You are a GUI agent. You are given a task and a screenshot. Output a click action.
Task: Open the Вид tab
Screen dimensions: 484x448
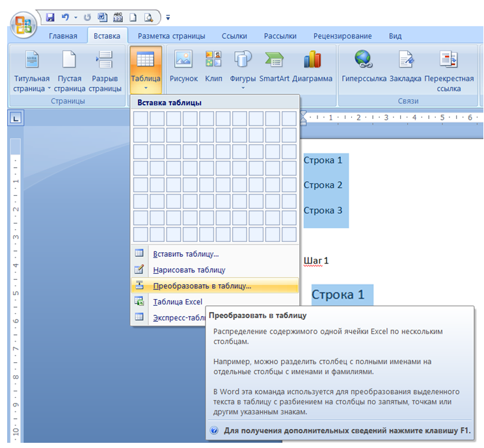tap(395, 36)
